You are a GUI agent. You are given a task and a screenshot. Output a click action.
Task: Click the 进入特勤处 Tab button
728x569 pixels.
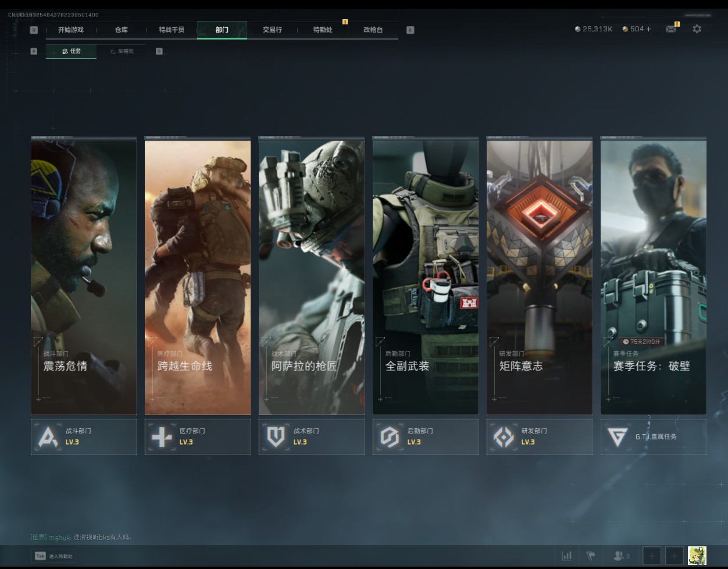point(54,556)
